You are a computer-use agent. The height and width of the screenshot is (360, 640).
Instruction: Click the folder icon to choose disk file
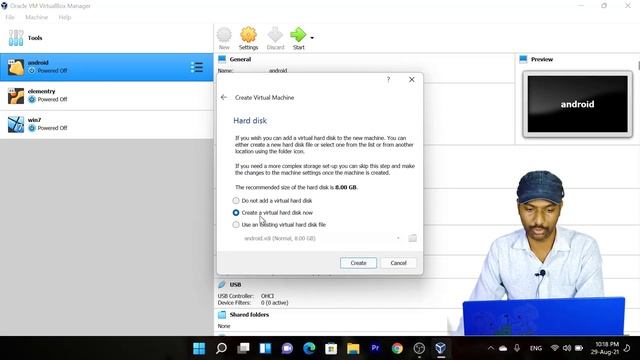click(412, 238)
